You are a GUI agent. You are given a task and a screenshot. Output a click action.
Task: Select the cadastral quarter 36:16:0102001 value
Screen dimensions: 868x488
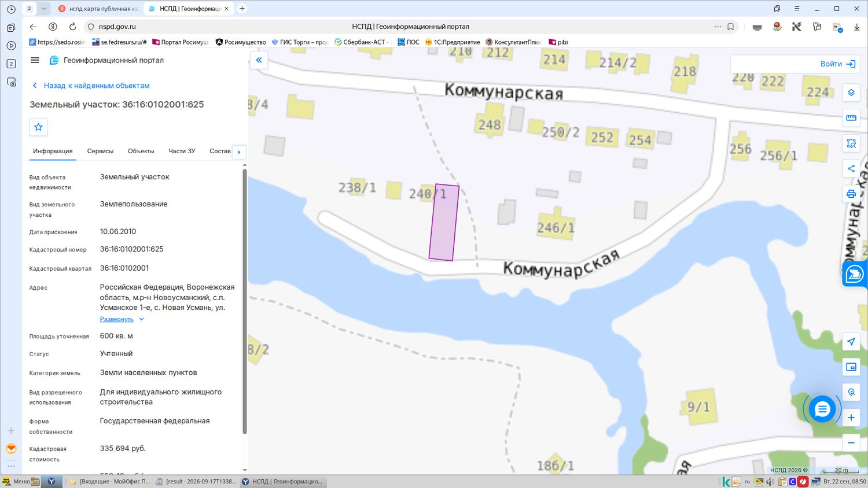click(124, 268)
